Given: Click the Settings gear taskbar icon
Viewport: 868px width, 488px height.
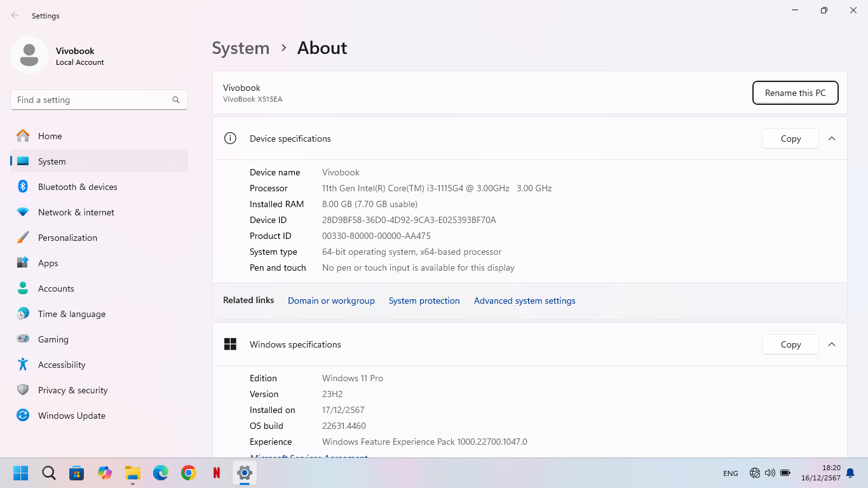Looking at the screenshot, I should (x=245, y=473).
